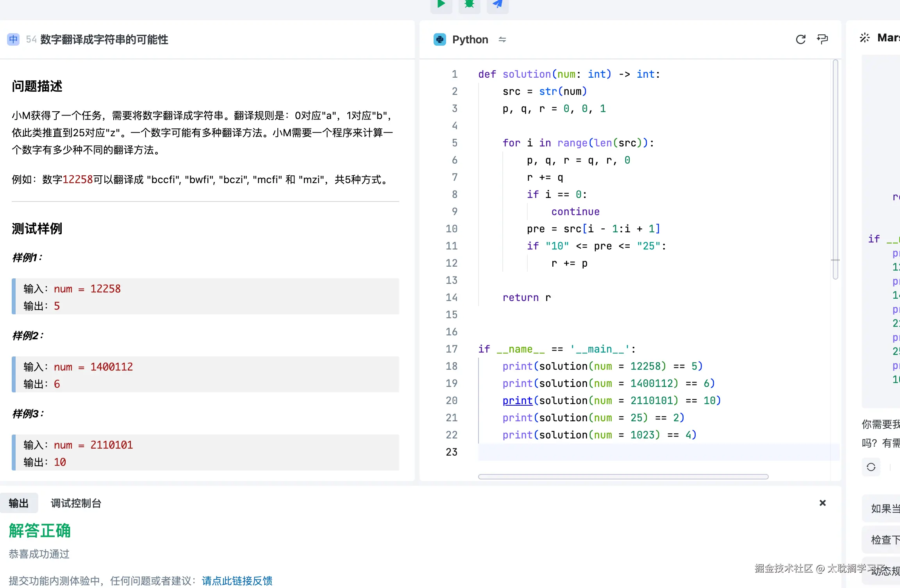Open the Python language selector
Screen dimensions: 900x588
pyautogui.click(x=470, y=39)
